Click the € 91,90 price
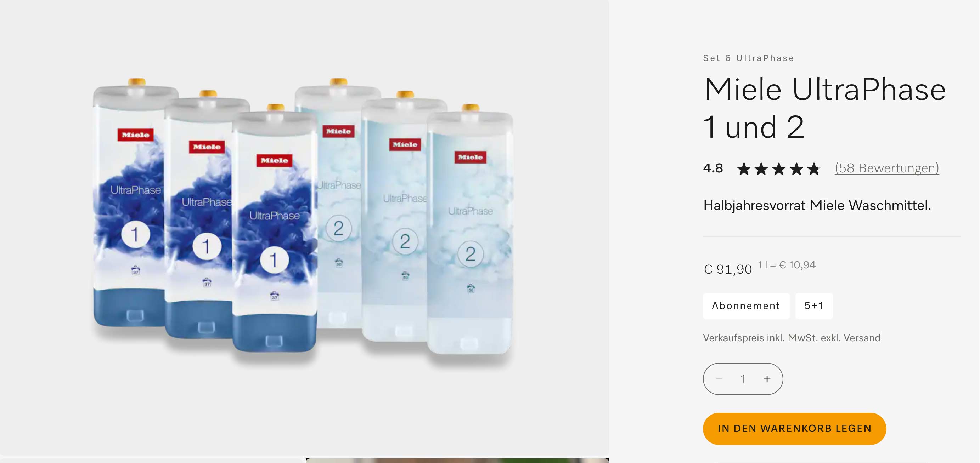Screen dimensions: 980x463 [x=727, y=269]
